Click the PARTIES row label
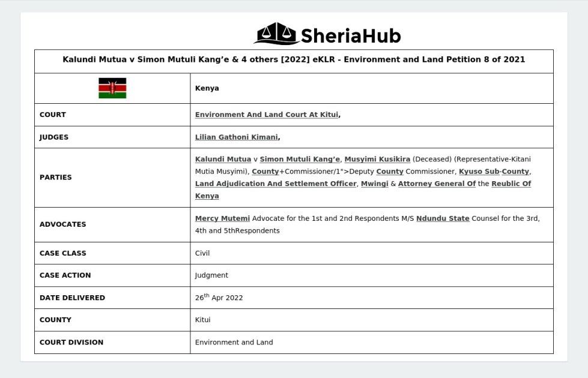The image size is (588, 378). 55,177
